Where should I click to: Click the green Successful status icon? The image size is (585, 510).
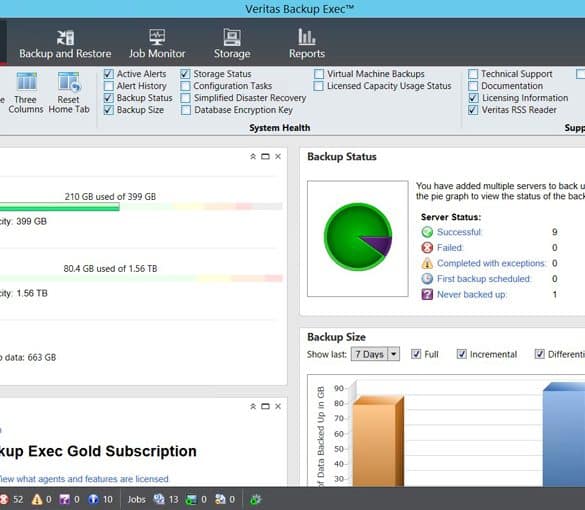pyautogui.click(x=427, y=232)
